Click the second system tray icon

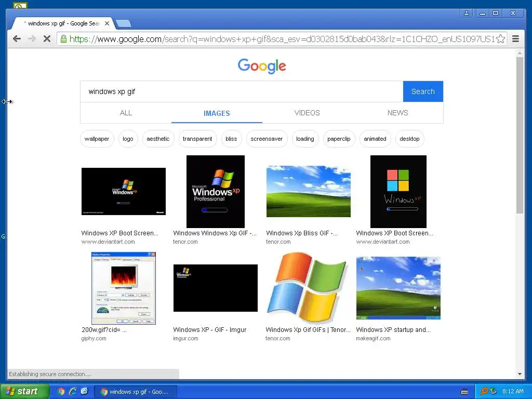point(494,391)
